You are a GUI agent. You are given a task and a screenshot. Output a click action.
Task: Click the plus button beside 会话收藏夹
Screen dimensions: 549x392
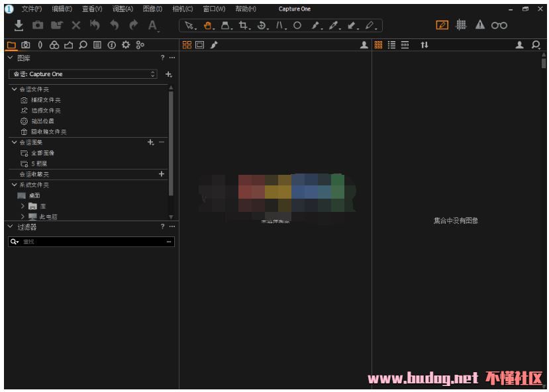(162, 174)
